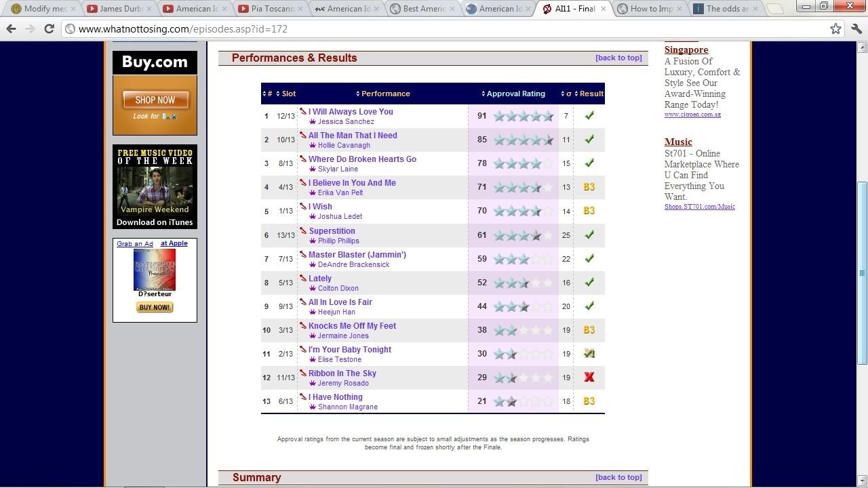The height and width of the screenshot is (488, 868).
Task: Click Shop Now button in Buy.com ad
Action: (x=155, y=100)
